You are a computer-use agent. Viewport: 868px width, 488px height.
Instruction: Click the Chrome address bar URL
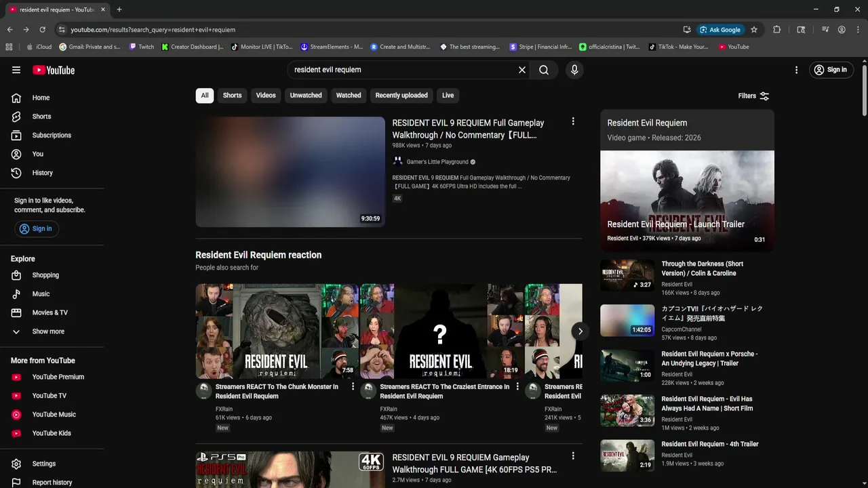point(153,30)
